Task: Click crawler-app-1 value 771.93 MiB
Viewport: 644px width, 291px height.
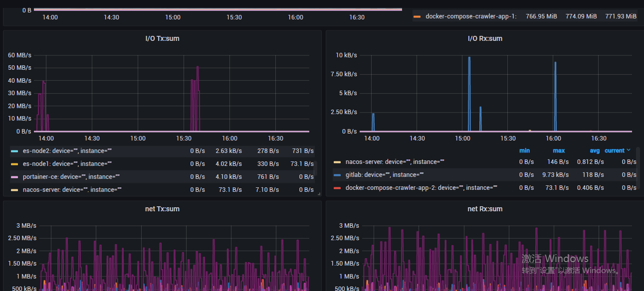Action: 621,16
